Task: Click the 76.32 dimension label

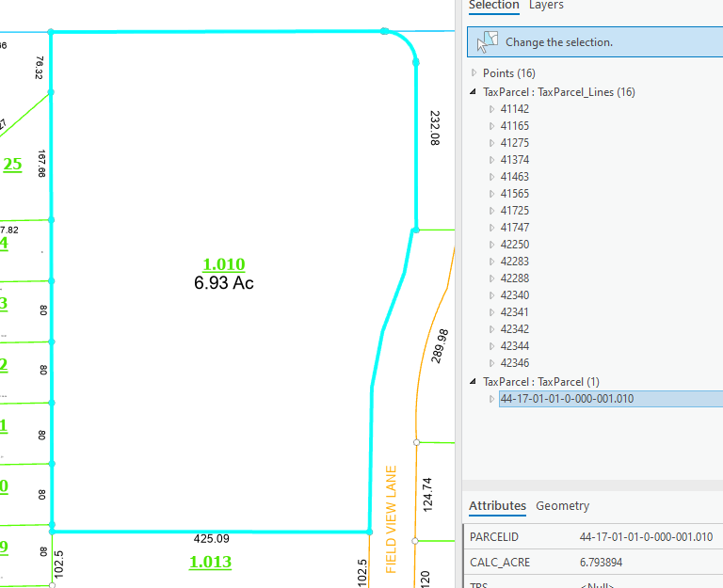Action: click(40, 68)
